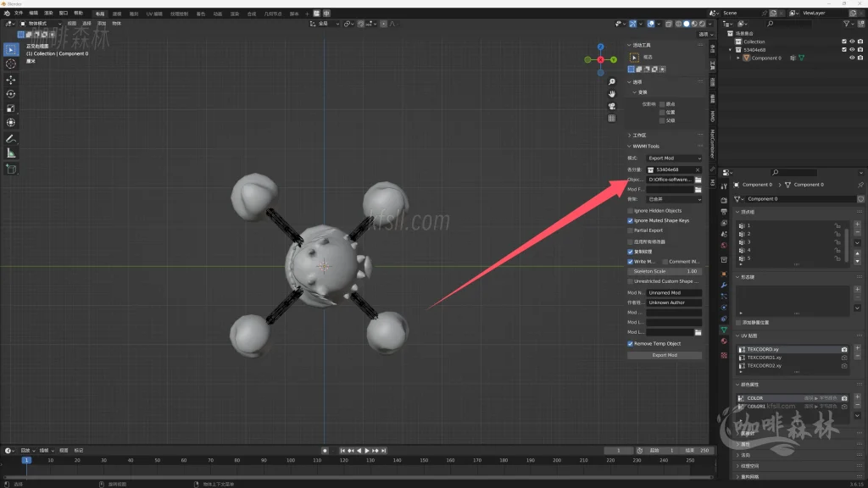The width and height of the screenshot is (868, 488).
Task: Uncheck Ignore Muted Shape Keys
Action: click(630, 220)
